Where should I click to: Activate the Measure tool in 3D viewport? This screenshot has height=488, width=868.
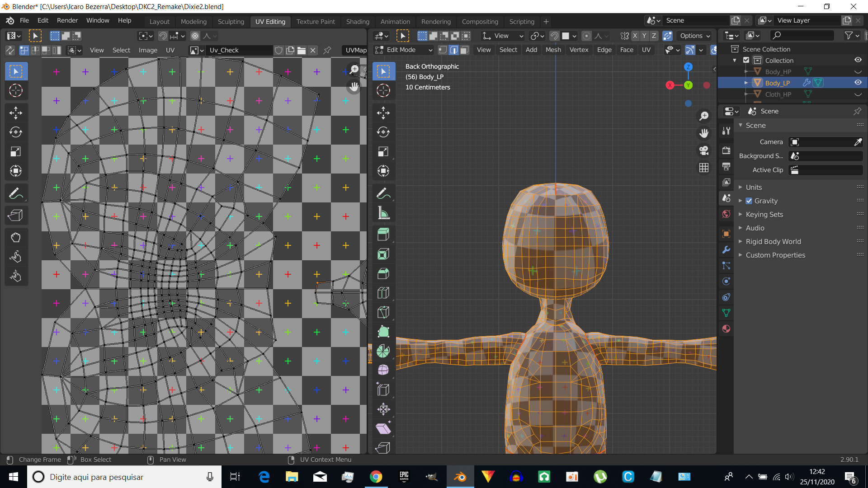pos(383,213)
